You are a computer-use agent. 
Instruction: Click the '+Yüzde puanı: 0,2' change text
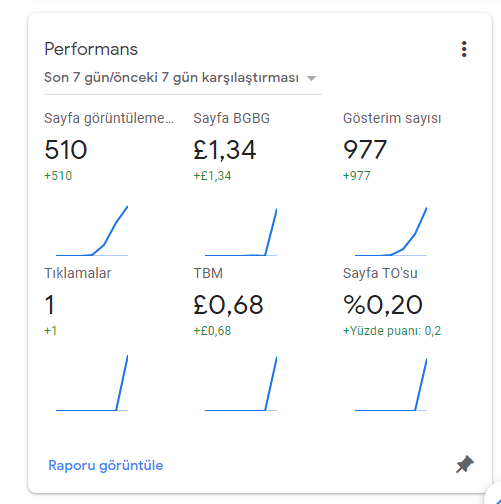click(392, 331)
